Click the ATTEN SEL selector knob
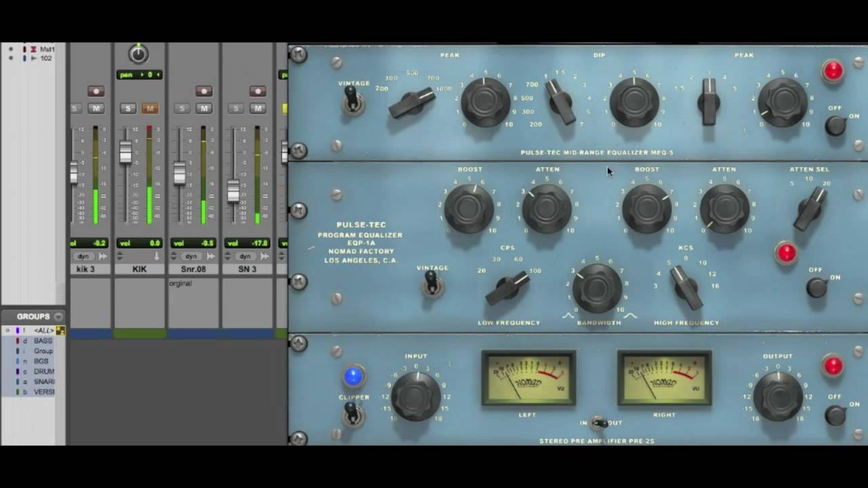This screenshot has height=488, width=868. pos(811,209)
